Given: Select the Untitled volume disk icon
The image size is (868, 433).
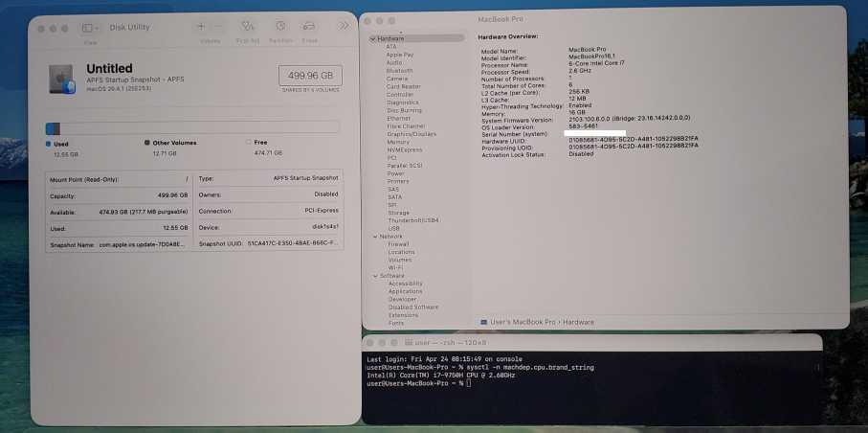Looking at the screenshot, I should [61, 79].
